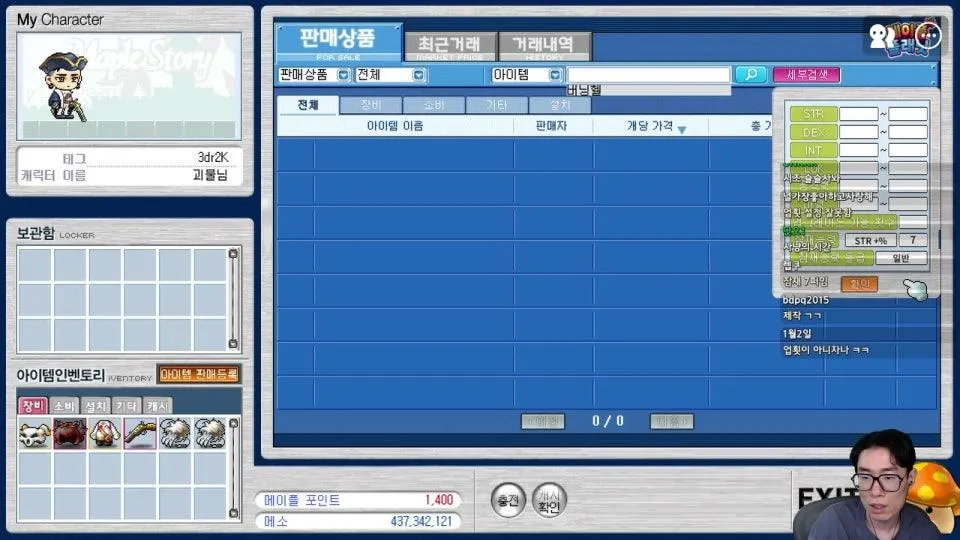960x540 pixels.
Task: Click the STR minimum value field
Action: coord(858,114)
